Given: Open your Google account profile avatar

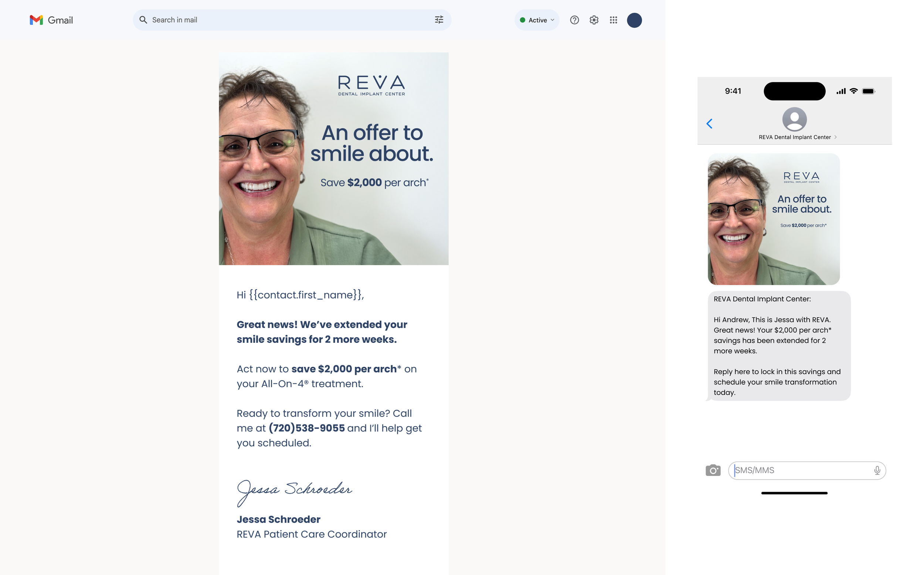Looking at the screenshot, I should click(634, 20).
